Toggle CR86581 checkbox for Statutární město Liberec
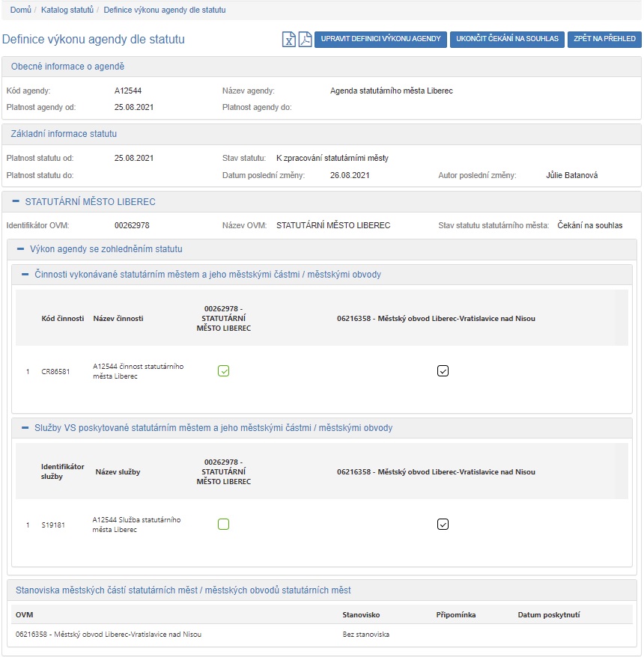Screen dimensions: 644x657 [223, 370]
